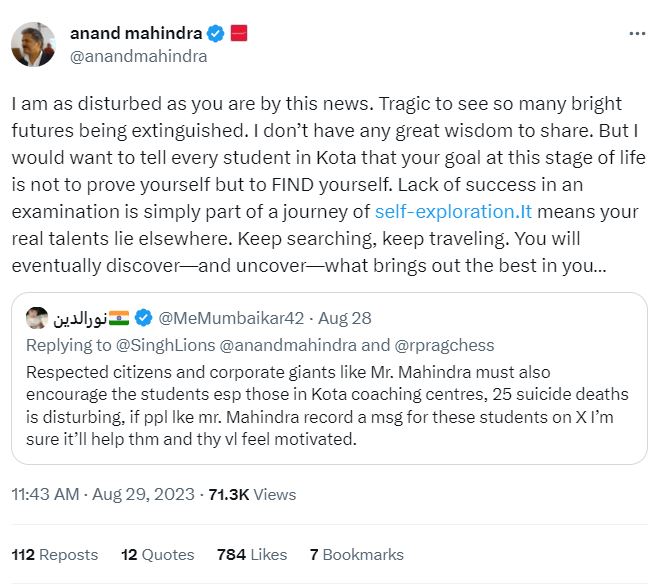The width and height of the screenshot is (662, 588).
Task: Click the 7 Bookmarks count
Action: pyautogui.click(x=356, y=554)
